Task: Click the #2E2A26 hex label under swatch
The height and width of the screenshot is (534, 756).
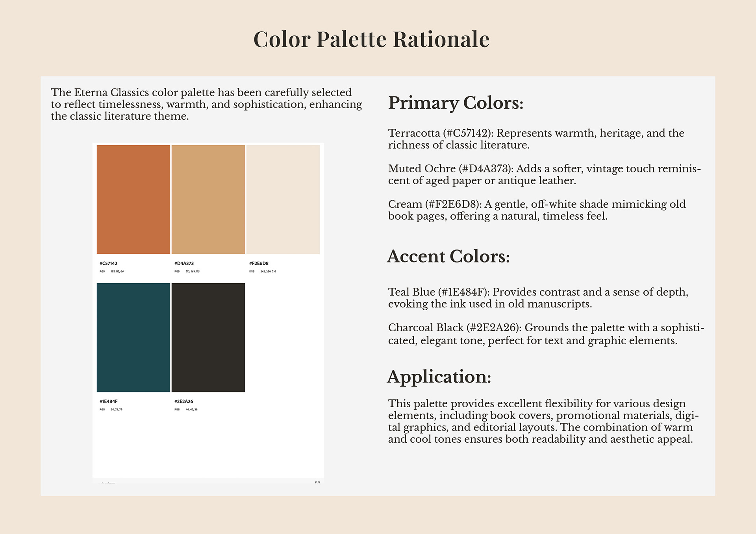Action: pyautogui.click(x=183, y=401)
